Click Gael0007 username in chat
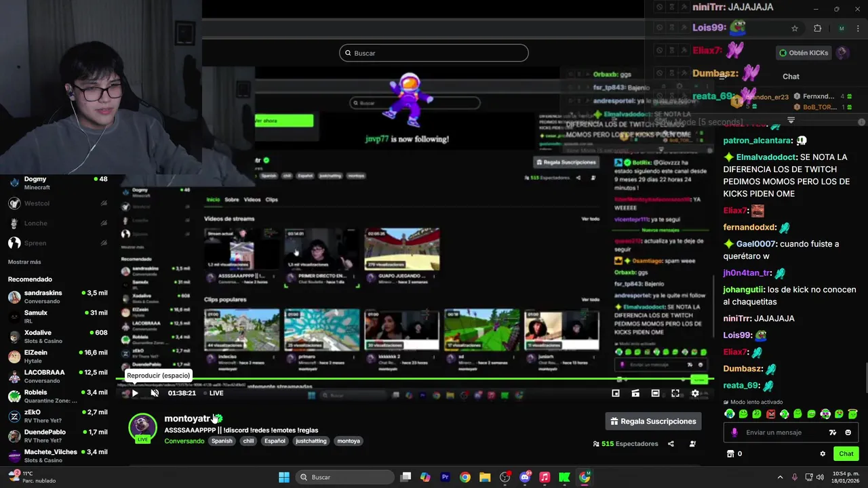The image size is (868, 488). [x=755, y=244]
